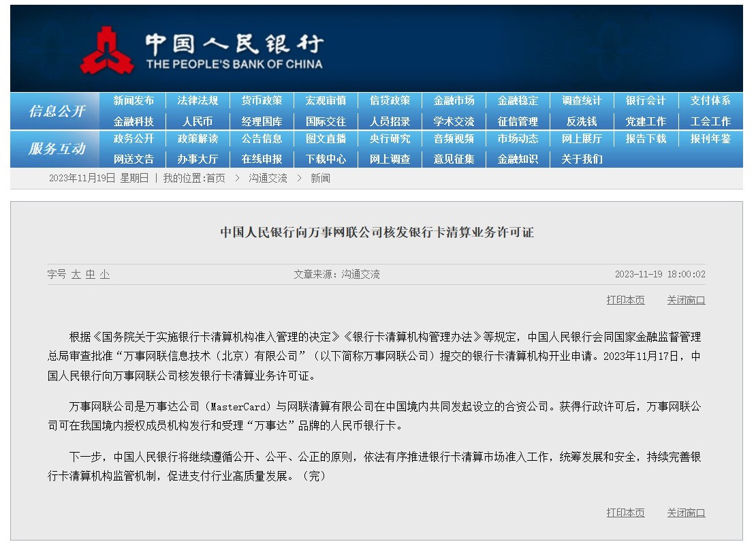Open the 货币政策 menu item
Screen dimensions: 756x546
262,101
